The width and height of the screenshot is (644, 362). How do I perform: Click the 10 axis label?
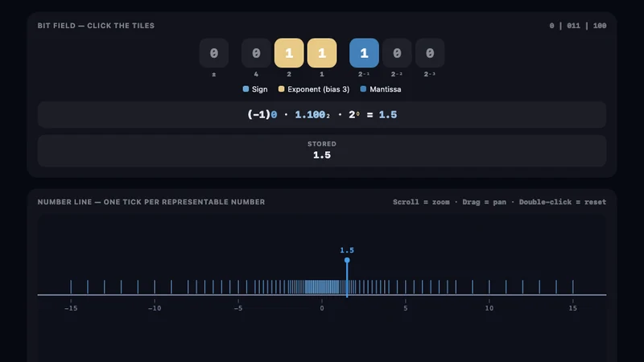point(489,308)
